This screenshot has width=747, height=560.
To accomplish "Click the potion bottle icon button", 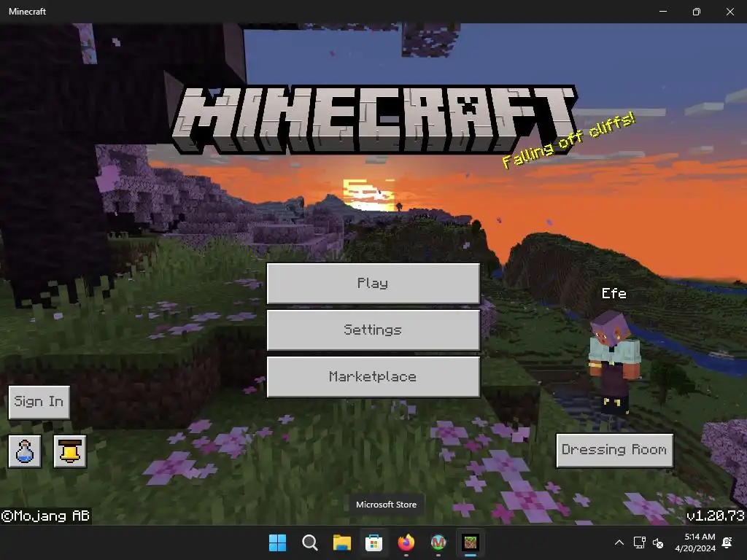I will [x=25, y=451].
